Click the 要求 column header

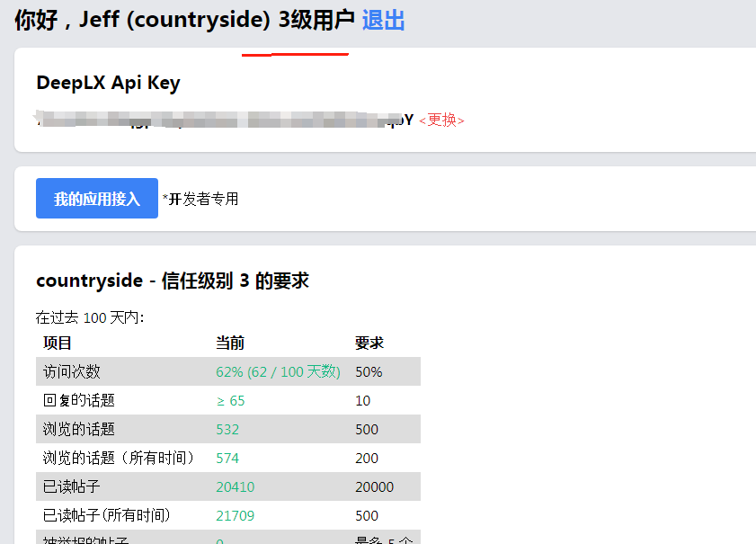tap(369, 343)
